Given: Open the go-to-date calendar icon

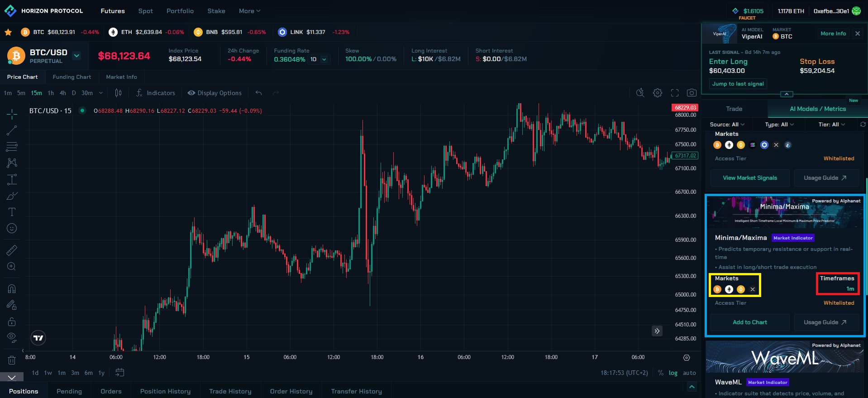Looking at the screenshot, I should click(120, 372).
